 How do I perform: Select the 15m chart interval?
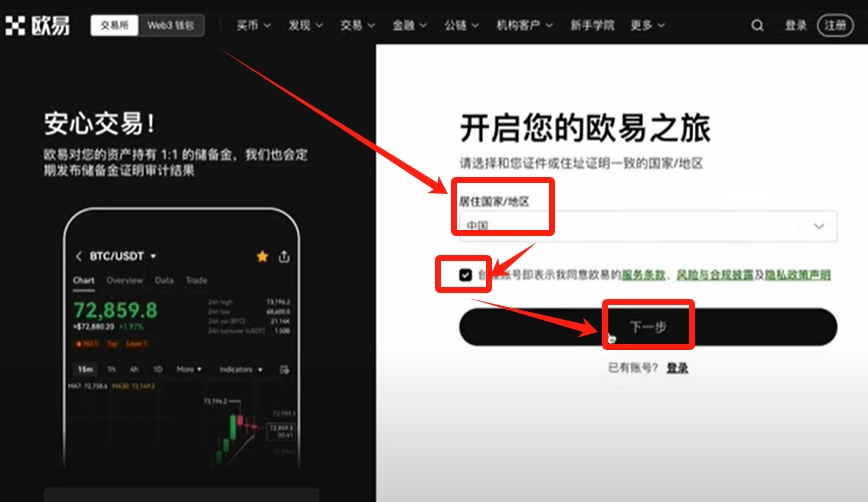[x=86, y=369]
